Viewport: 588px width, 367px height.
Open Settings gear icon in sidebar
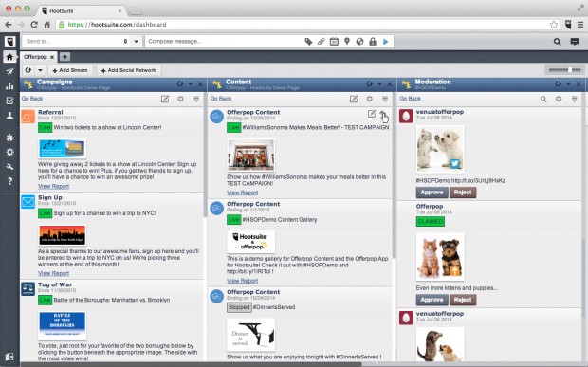click(x=9, y=152)
